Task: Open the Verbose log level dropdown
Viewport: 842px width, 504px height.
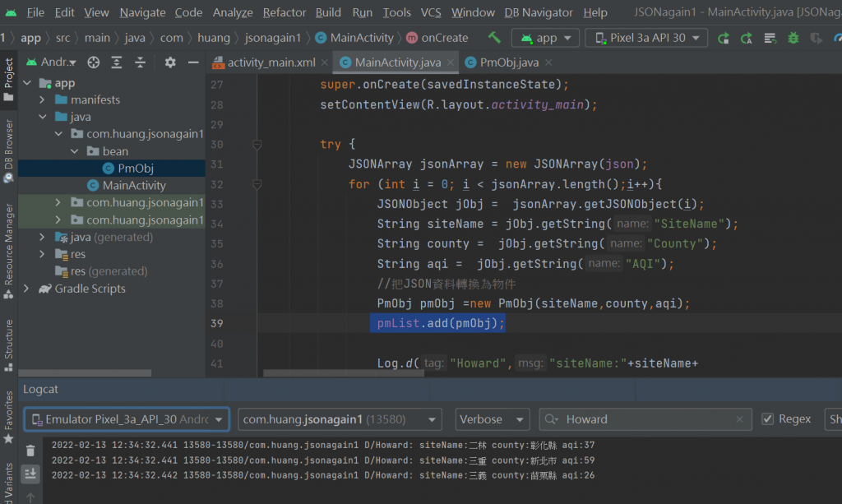Action: pos(493,419)
